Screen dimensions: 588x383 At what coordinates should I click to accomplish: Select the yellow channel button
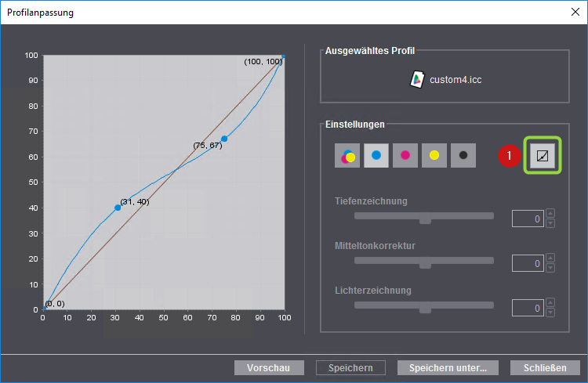(434, 156)
